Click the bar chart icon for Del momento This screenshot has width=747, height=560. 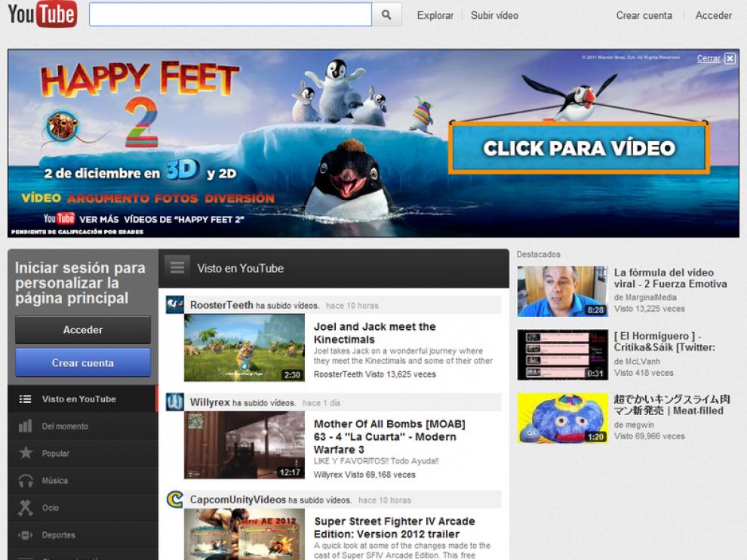25,426
